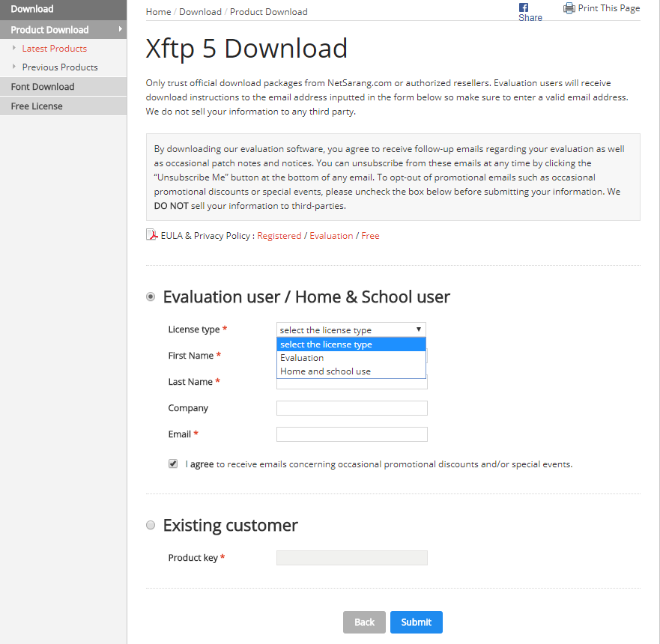Screen dimensions: 660x644
Task: Click the Product Download breadcrumb
Action: 268,12
